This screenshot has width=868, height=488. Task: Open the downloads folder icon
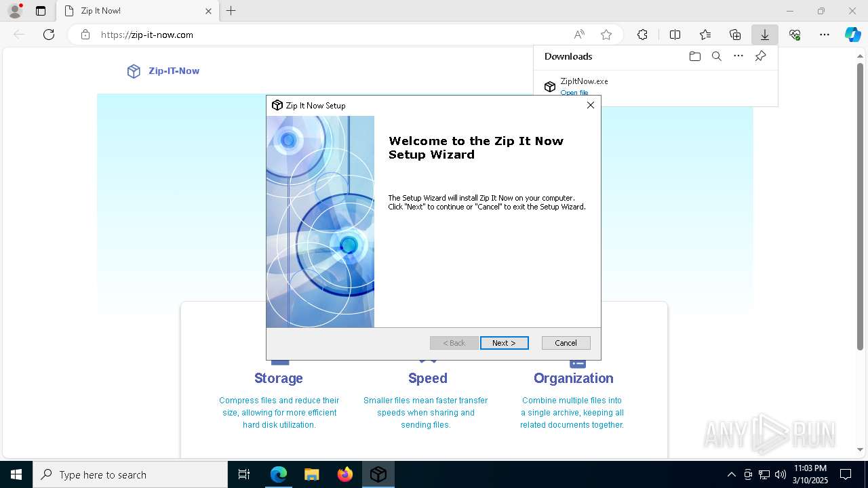[x=694, y=56]
